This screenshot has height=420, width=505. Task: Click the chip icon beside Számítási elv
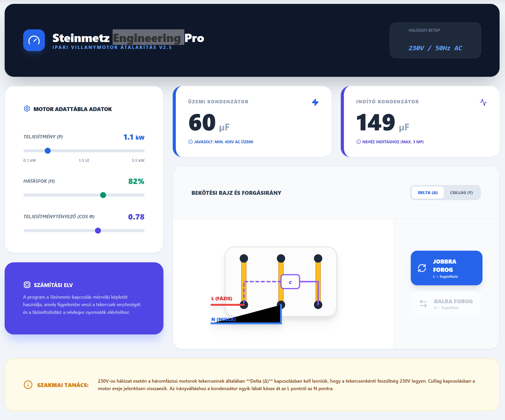27,285
